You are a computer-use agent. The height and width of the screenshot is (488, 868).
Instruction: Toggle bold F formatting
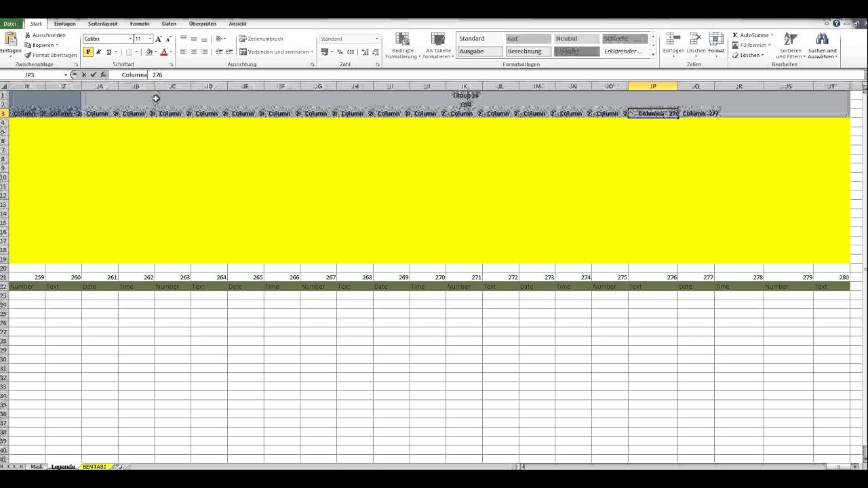pyautogui.click(x=88, y=52)
